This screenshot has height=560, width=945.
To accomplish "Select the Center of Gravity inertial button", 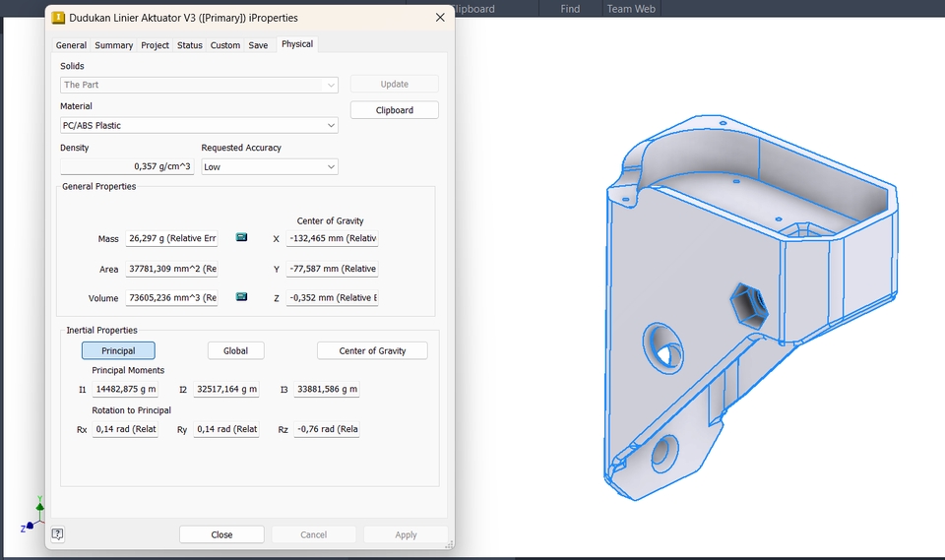I will tap(372, 350).
